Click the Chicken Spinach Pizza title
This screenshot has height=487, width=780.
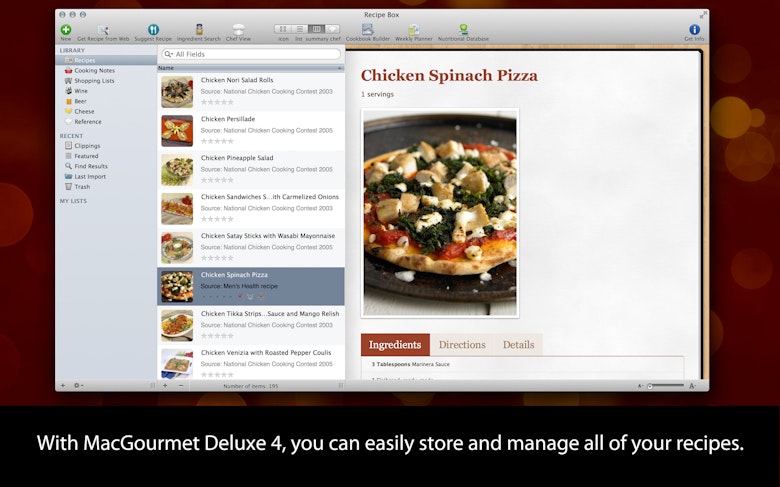tap(449, 76)
